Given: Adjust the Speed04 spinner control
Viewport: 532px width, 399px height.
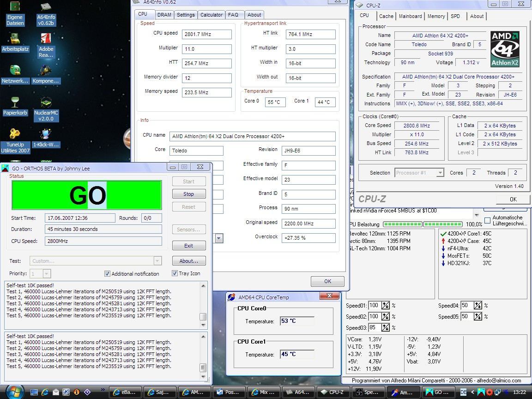Looking at the screenshot, I should (x=478, y=305).
